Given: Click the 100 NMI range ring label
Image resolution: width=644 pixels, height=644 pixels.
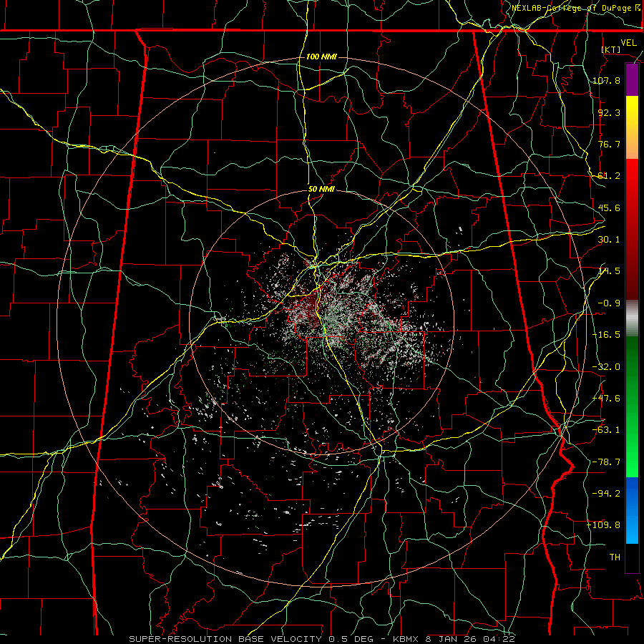Looking at the screenshot, I should coord(321,57).
